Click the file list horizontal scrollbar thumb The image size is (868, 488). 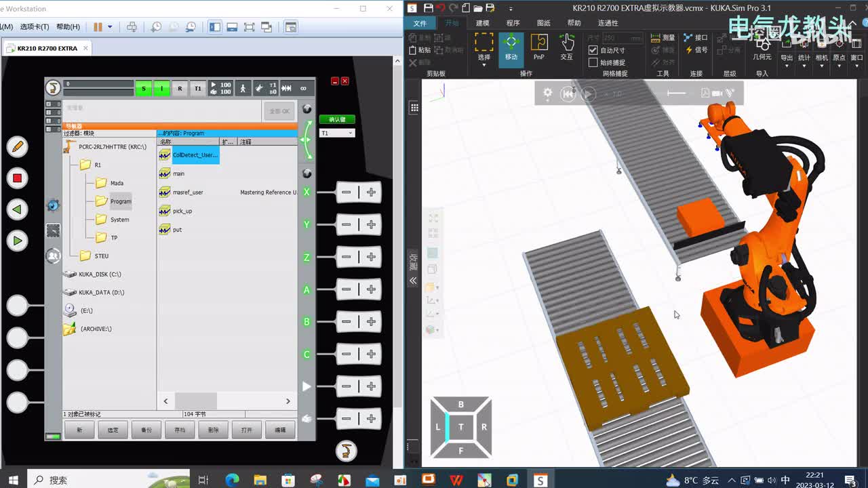click(196, 401)
